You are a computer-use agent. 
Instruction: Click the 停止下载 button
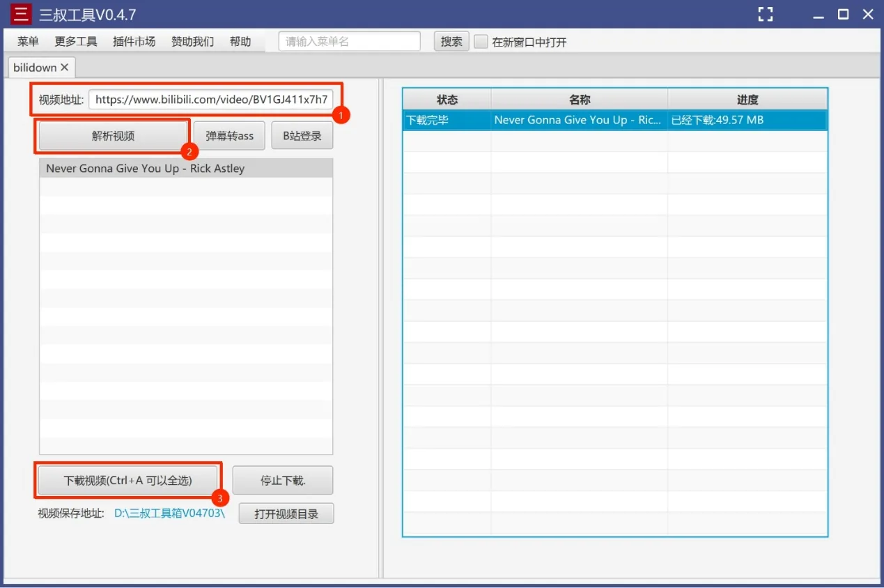(283, 480)
